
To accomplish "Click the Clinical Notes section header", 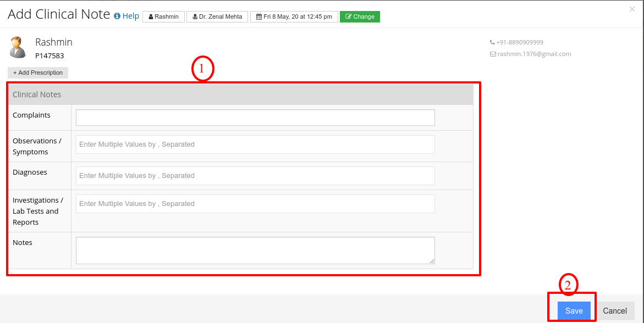I will (x=241, y=94).
